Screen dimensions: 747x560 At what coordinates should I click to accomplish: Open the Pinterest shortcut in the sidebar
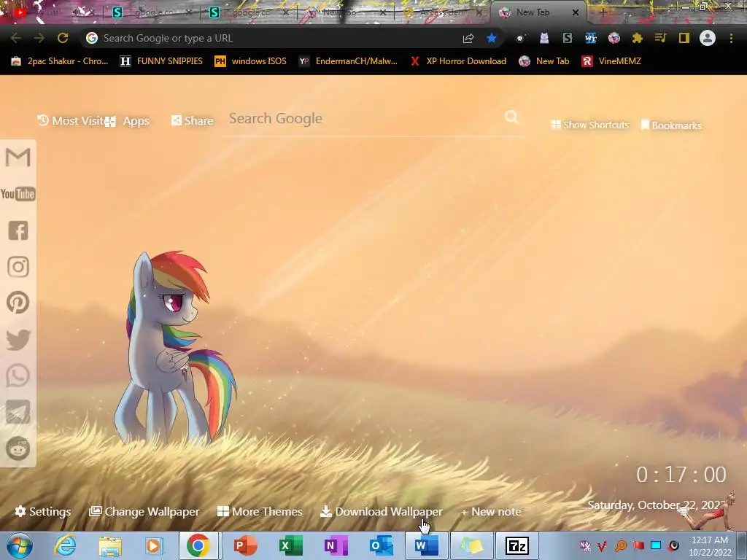pyautogui.click(x=18, y=303)
